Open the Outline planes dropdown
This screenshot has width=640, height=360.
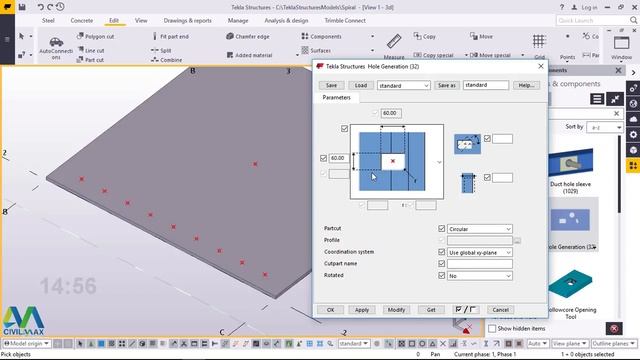[614, 344]
